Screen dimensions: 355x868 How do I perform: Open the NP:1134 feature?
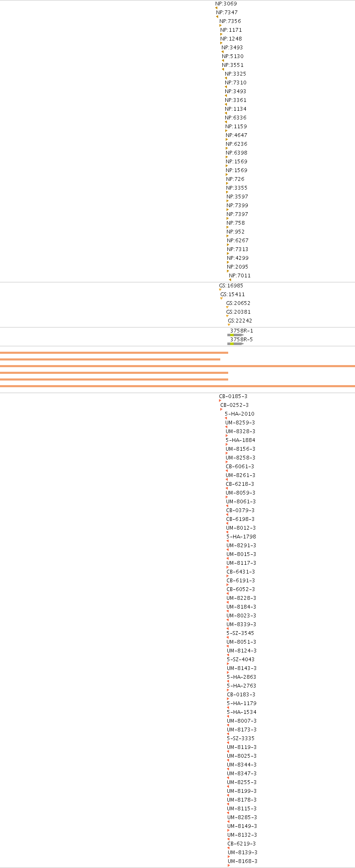[236, 109]
